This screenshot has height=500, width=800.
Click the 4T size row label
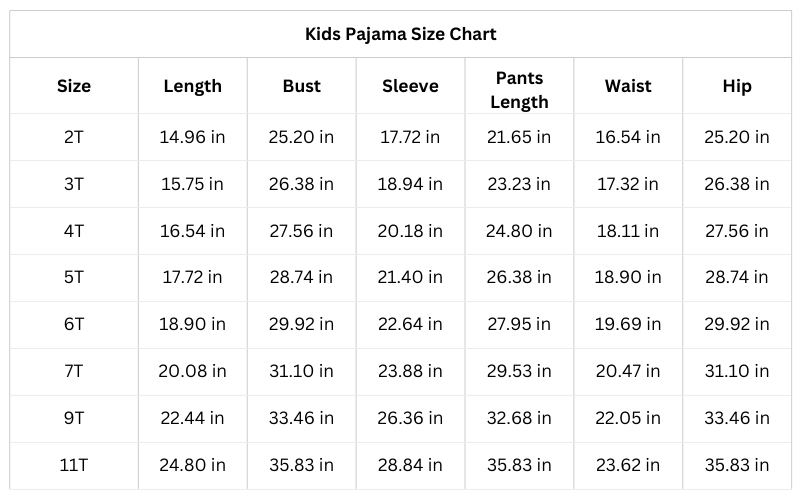tap(73, 231)
